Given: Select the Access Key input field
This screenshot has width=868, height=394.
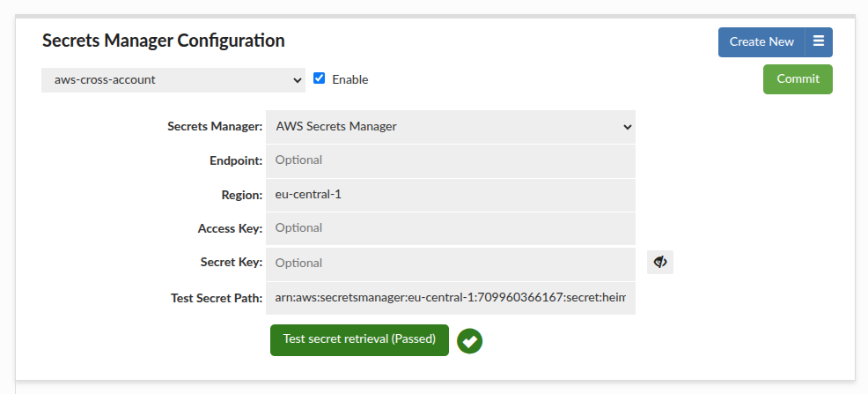Looking at the screenshot, I should 451,228.
